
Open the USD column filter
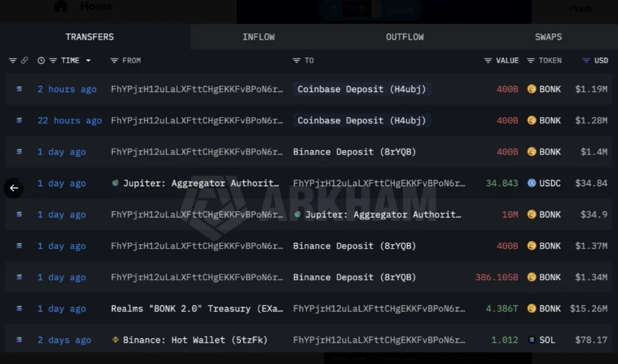click(x=587, y=60)
